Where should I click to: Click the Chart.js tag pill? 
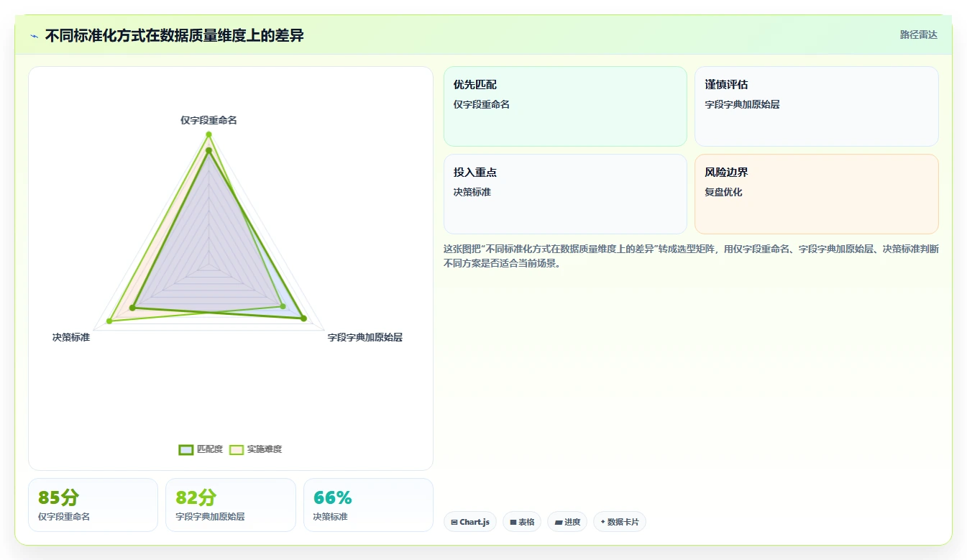(470, 522)
